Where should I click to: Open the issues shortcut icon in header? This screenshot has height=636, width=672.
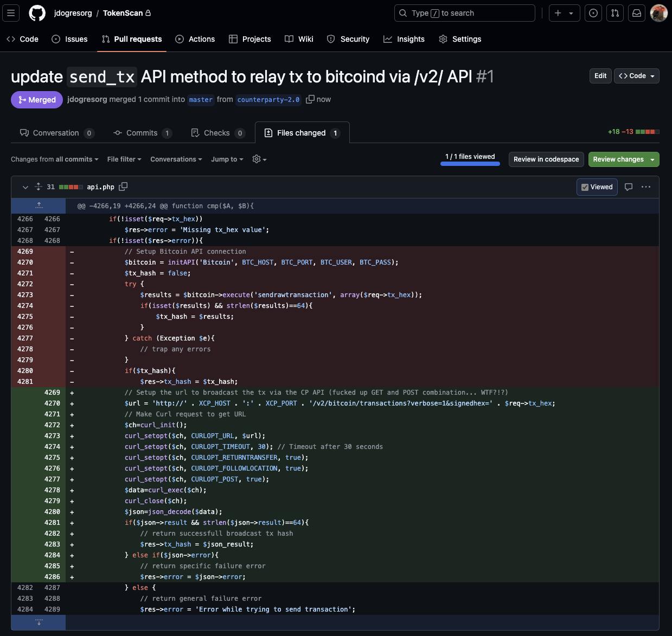coord(593,13)
